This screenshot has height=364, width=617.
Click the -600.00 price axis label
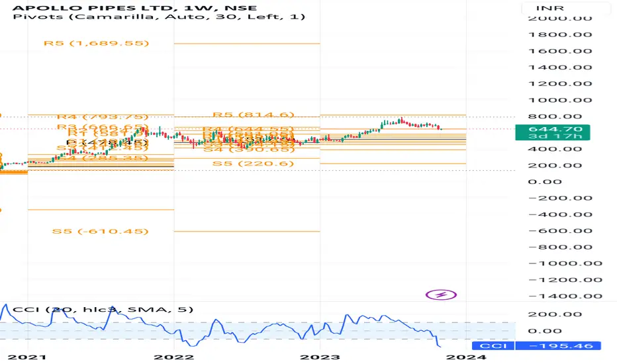tap(560, 230)
